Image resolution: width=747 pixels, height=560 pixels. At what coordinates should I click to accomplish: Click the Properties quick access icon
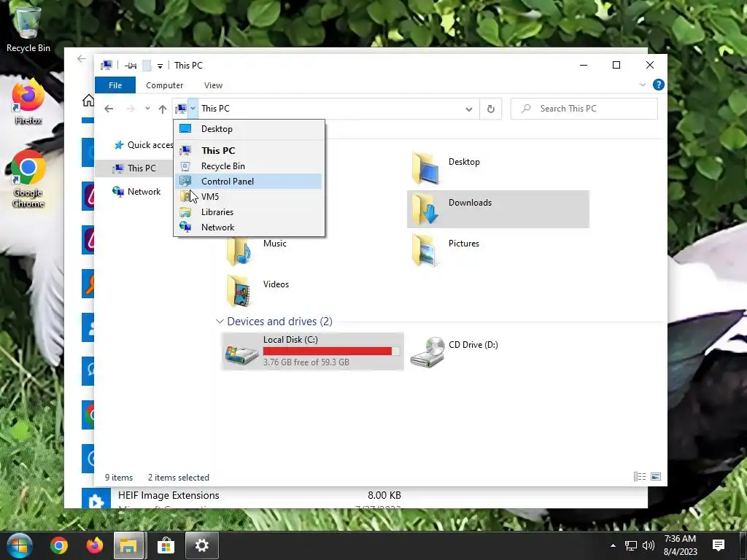tap(130, 66)
